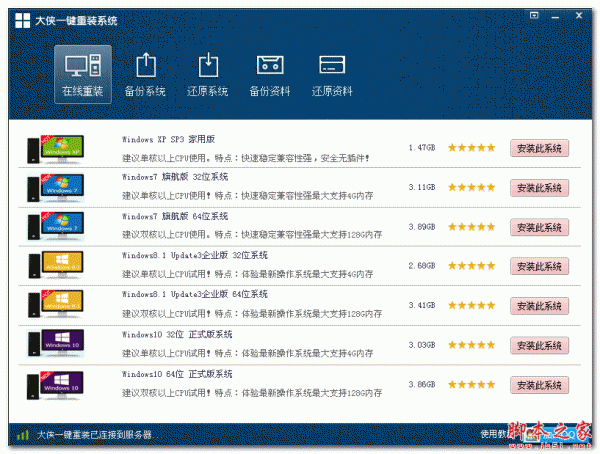
Task: Click the star rating for Windows7 64位
Action: [471, 227]
